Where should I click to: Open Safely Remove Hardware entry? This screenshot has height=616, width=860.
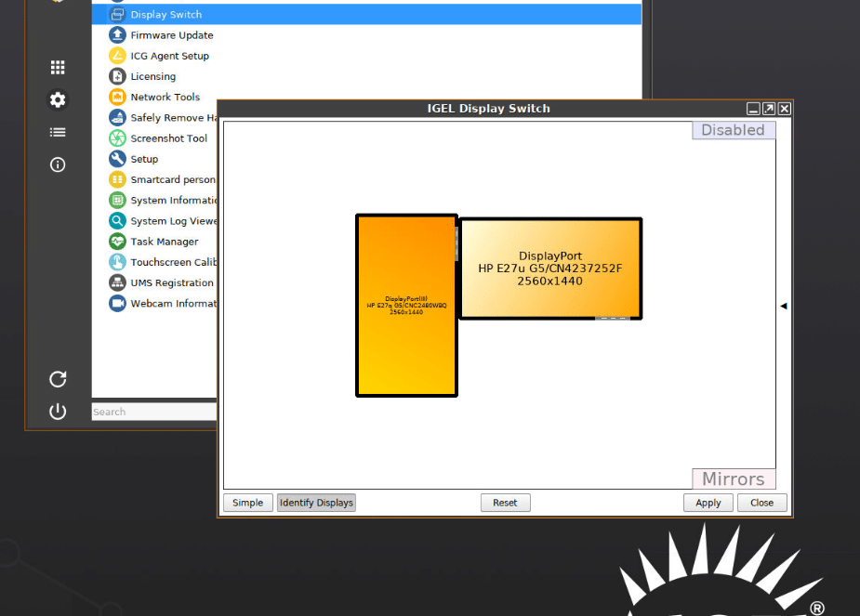pos(174,118)
